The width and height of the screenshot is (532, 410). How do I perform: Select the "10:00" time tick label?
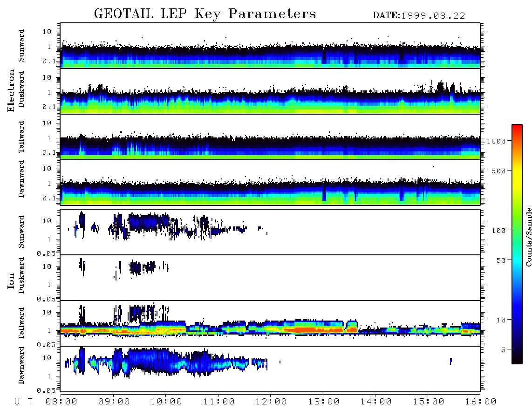(x=166, y=402)
